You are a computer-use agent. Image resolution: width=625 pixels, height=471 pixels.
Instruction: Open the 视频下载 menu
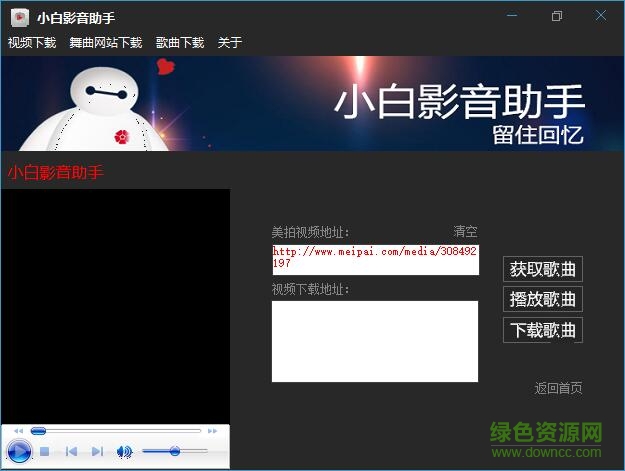(x=32, y=42)
